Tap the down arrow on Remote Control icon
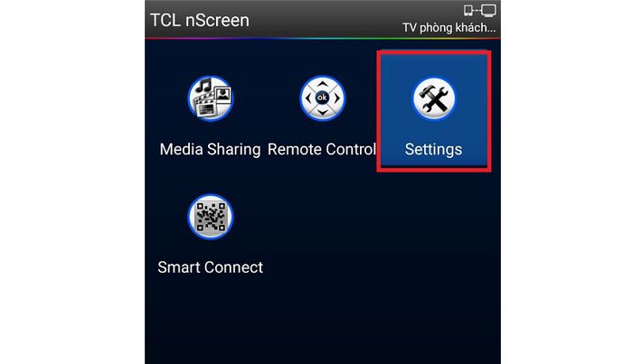This screenshot has height=364, width=633. (x=322, y=113)
